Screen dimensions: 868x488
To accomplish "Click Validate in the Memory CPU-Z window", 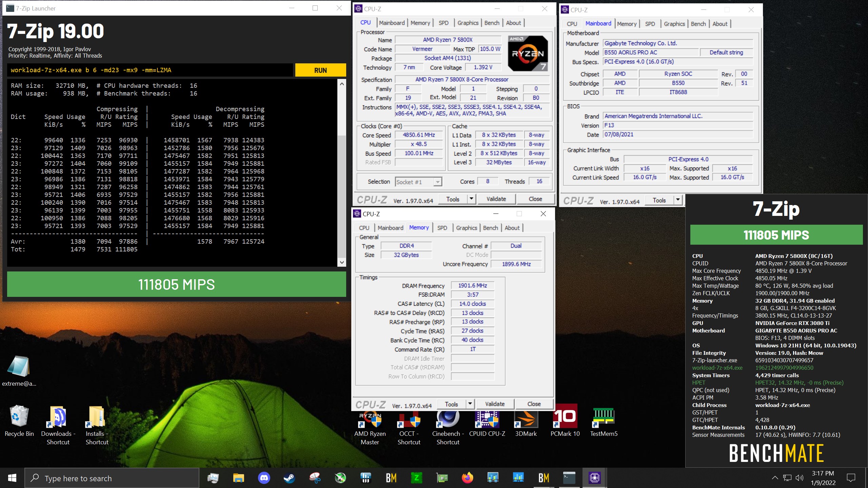I will (x=495, y=404).
